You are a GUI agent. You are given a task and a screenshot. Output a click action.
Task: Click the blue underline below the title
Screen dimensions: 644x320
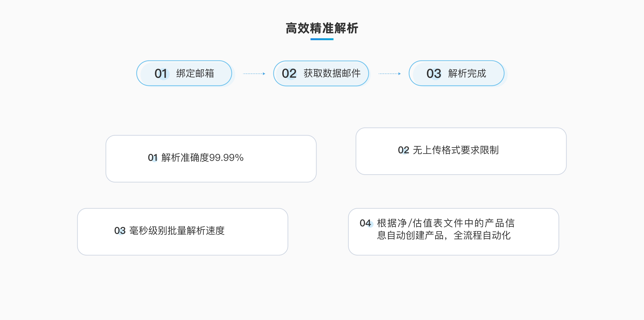[322, 39]
